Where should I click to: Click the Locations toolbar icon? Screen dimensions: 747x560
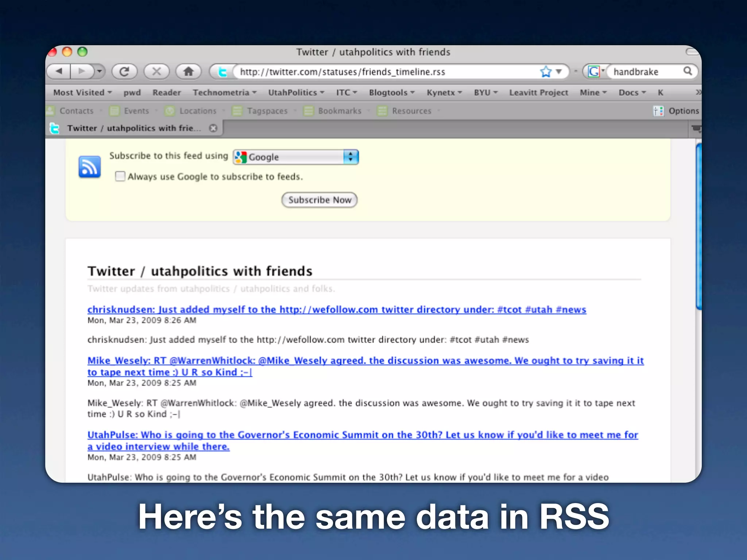point(170,110)
